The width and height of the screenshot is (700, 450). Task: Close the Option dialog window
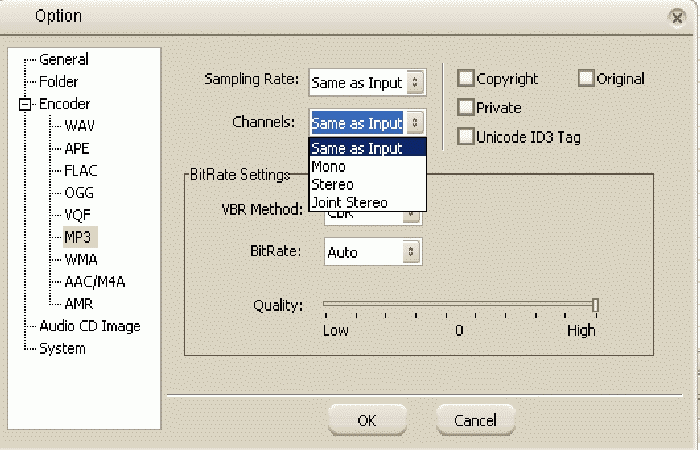pos(678,16)
